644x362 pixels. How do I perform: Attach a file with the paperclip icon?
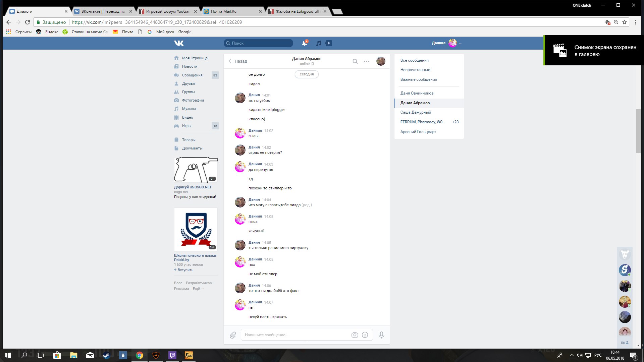(x=233, y=335)
